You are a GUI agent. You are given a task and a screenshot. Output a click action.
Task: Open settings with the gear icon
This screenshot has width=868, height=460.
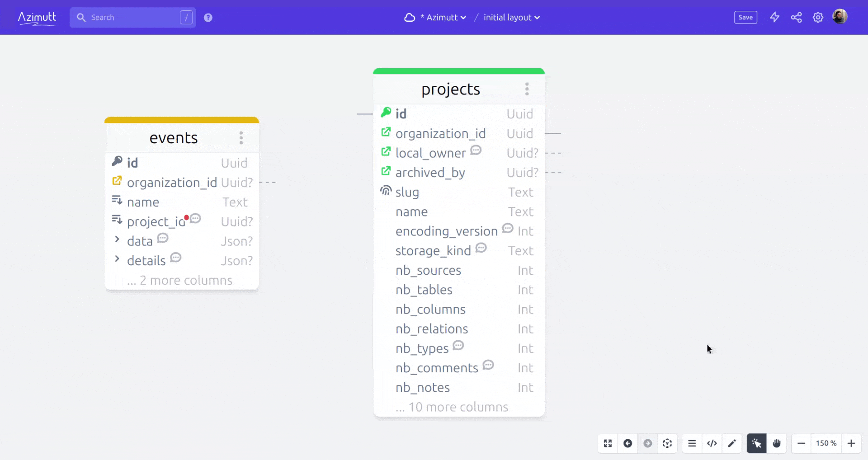[818, 17]
